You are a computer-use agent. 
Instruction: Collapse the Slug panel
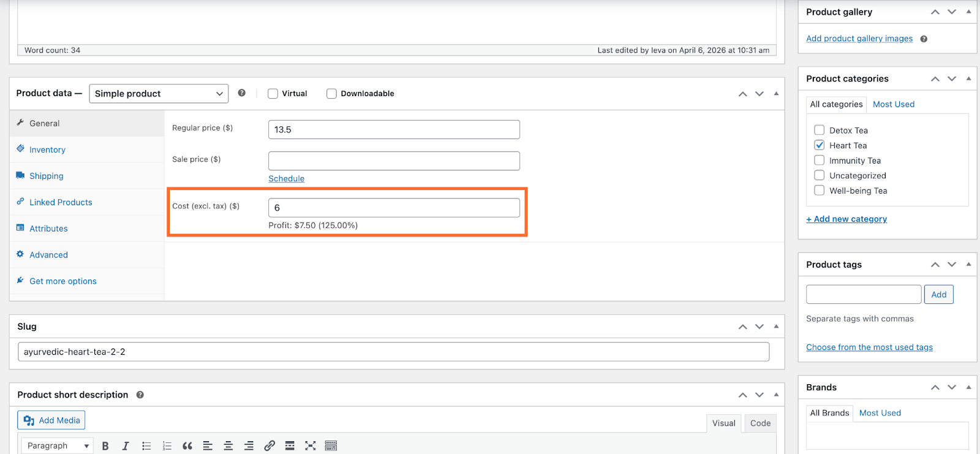click(776, 327)
